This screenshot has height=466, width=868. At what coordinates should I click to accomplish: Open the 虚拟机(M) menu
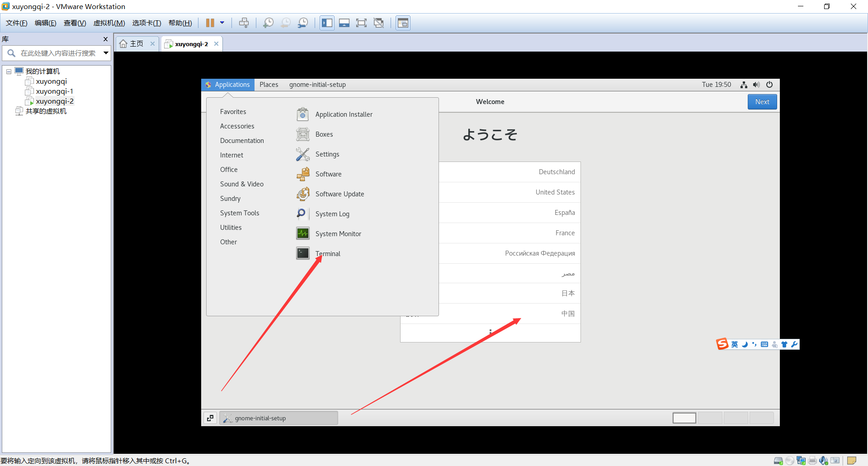tap(109, 23)
